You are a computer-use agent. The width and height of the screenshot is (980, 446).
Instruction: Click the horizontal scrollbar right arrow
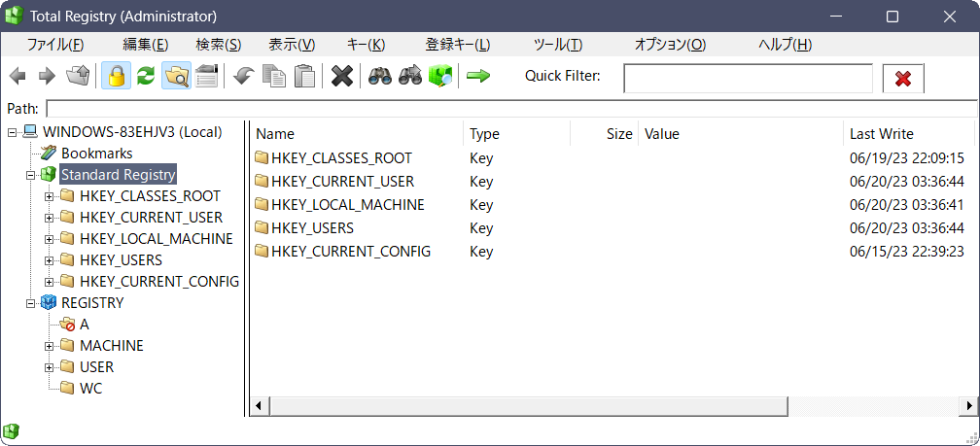966,406
